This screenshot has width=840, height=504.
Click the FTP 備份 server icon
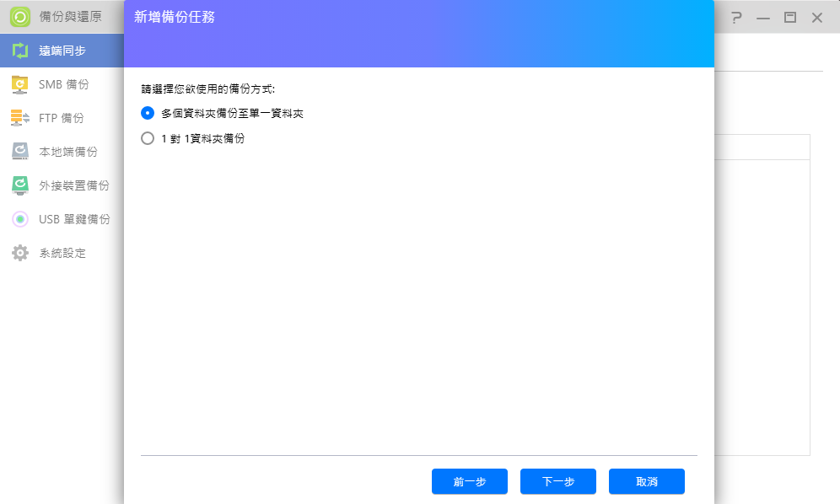pyautogui.click(x=20, y=118)
